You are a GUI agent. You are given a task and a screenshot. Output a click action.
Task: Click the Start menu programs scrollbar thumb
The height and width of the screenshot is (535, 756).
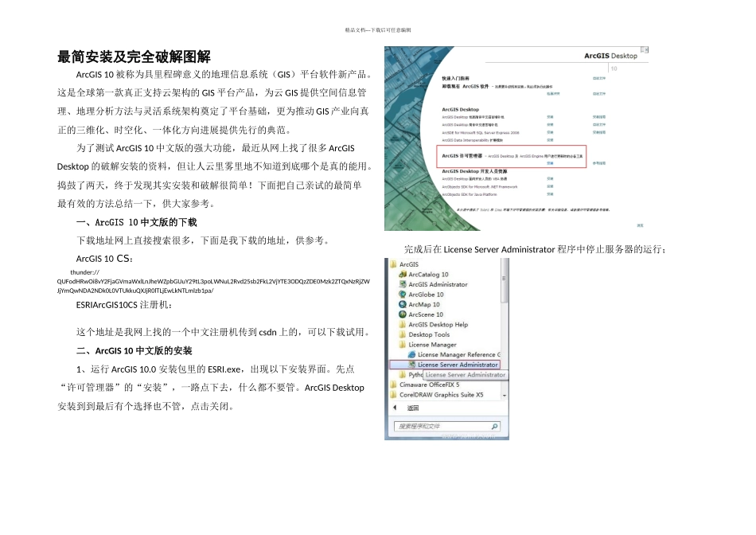point(505,281)
